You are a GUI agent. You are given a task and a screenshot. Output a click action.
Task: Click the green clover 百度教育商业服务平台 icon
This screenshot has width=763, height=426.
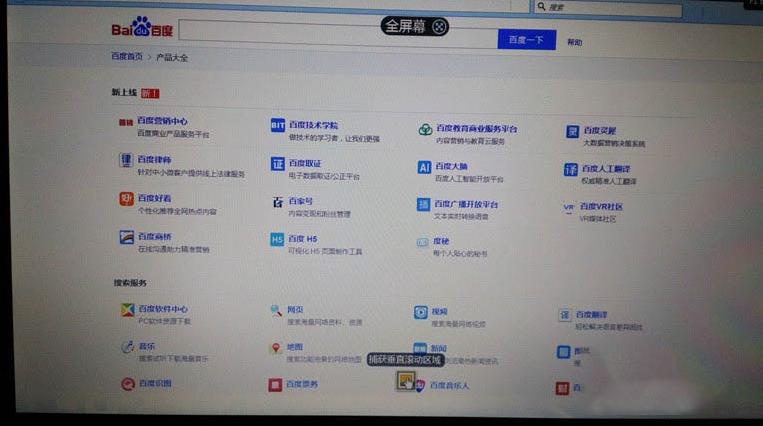425,130
